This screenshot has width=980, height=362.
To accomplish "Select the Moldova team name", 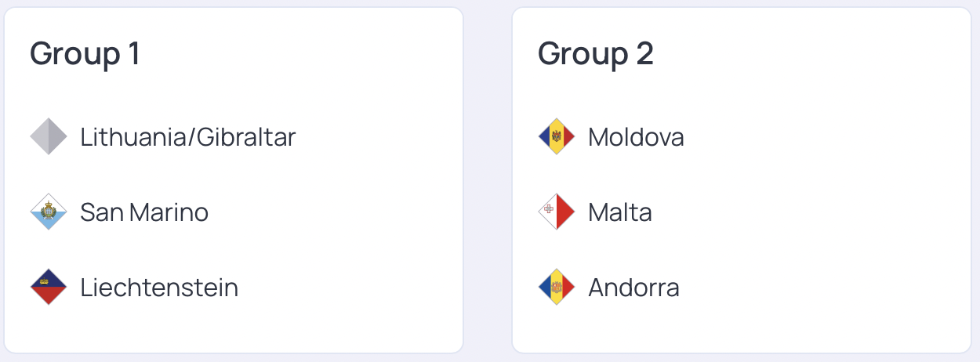I will pos(636,137).
